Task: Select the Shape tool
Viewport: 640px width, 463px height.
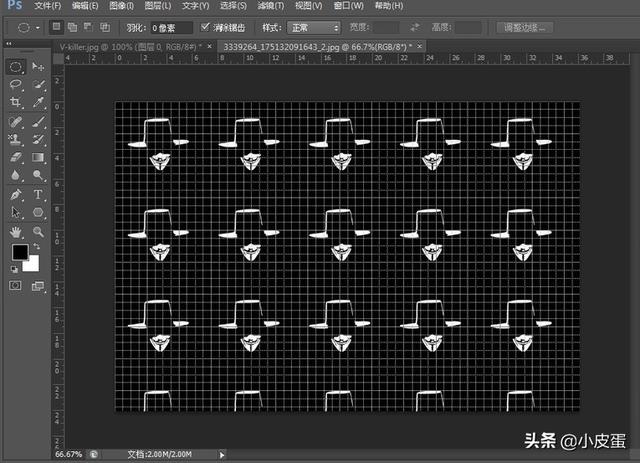Action: click(x=38, y=212)
